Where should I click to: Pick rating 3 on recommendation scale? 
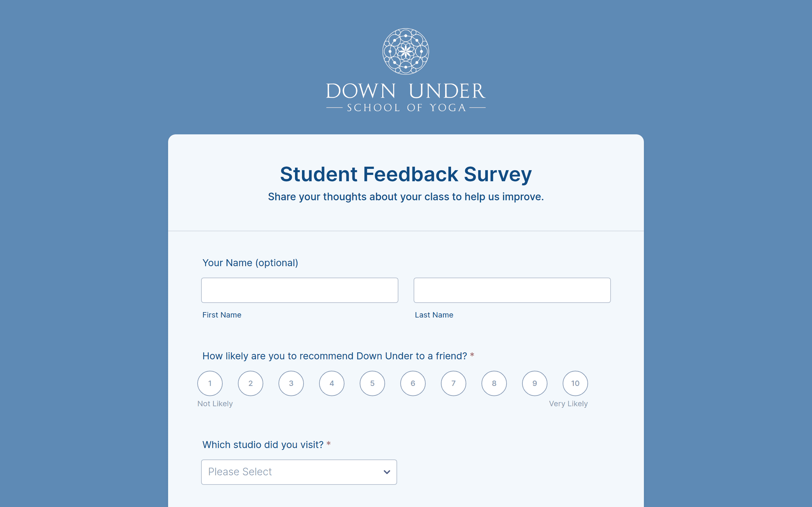click(291, 383)
